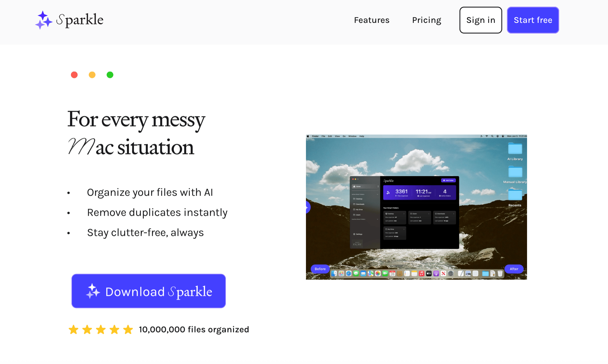The width and height of the screenshot is (608, 364).
Task: Open Spotlight search from the menu bar
Action: click(492, 136)
